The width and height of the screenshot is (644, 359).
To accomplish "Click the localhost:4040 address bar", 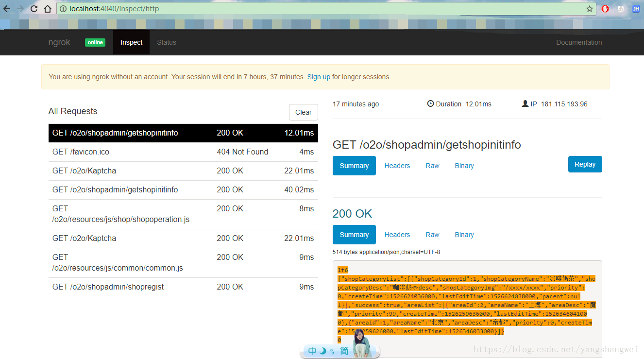I will 291,9.
